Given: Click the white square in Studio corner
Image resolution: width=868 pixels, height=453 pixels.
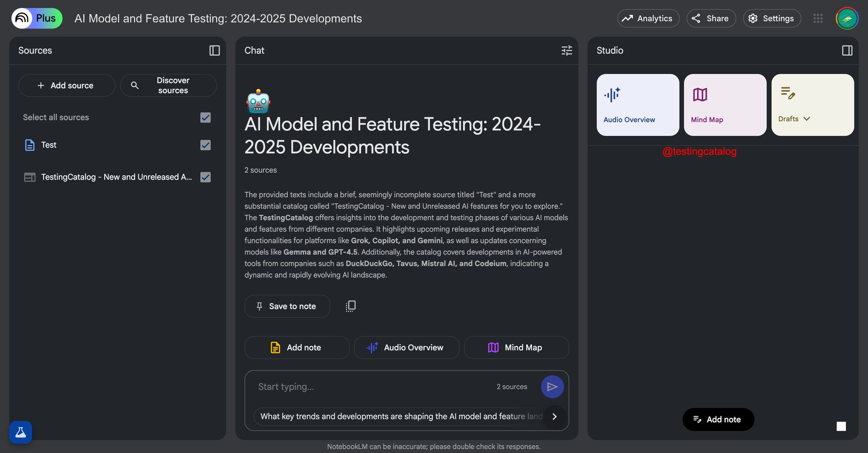Looking at the screenshot, I should pos(841,426).
